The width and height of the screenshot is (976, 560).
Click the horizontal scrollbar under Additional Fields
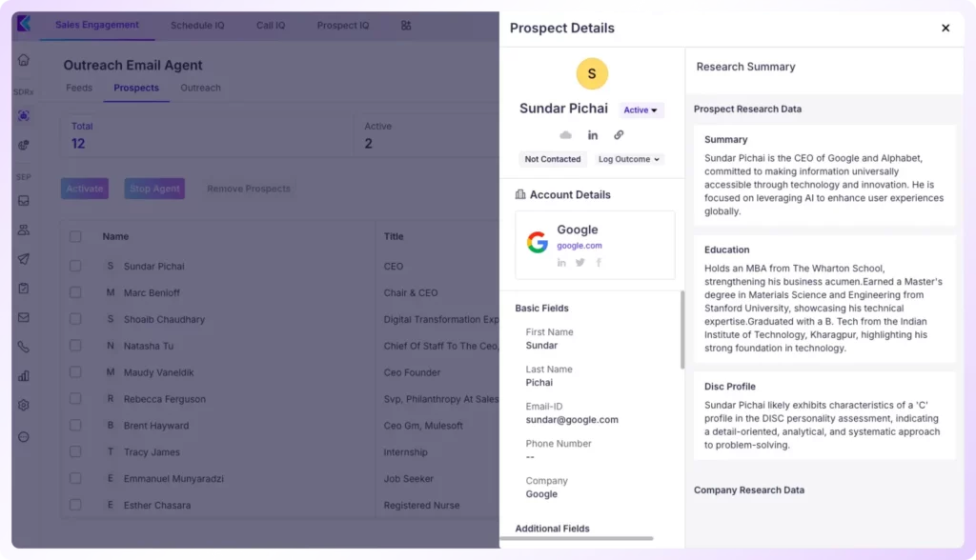[577, 538]
